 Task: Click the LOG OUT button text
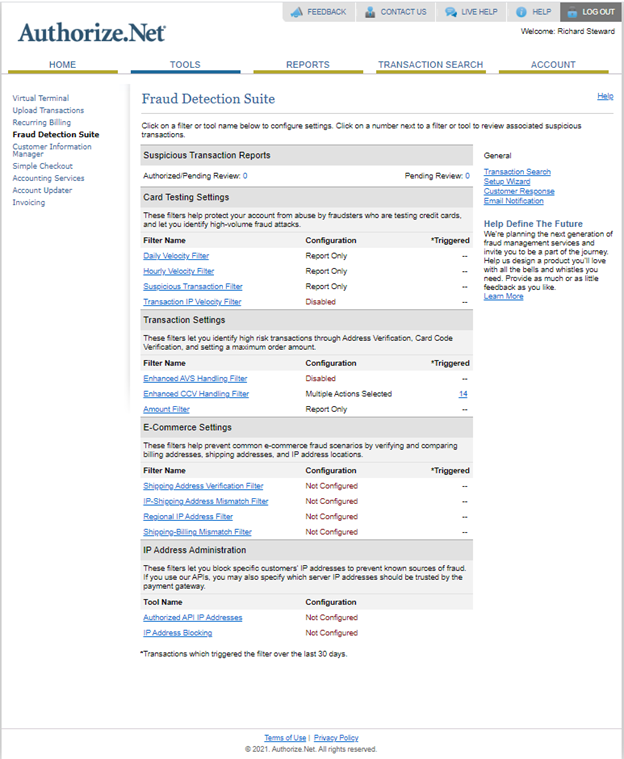[x=598, y=12]
